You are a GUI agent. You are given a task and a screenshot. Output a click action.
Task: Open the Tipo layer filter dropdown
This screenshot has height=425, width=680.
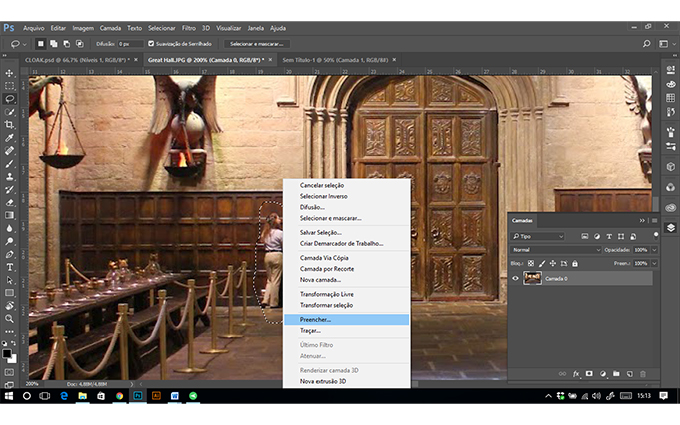click(x=537, y=236)
